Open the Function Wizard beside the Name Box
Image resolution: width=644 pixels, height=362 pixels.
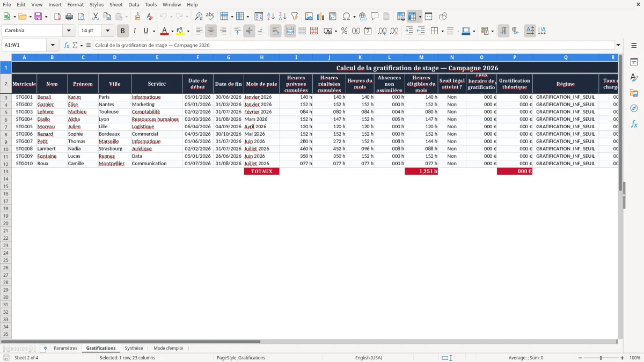pyautogui.click(x=67, y=46)
